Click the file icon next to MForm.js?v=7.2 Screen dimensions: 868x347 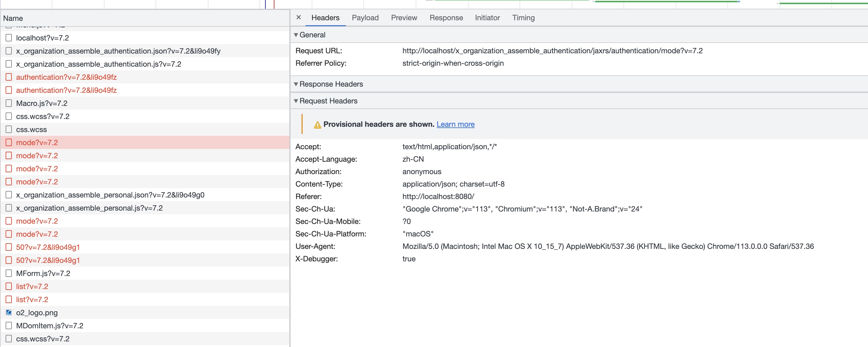click(9, 273)
